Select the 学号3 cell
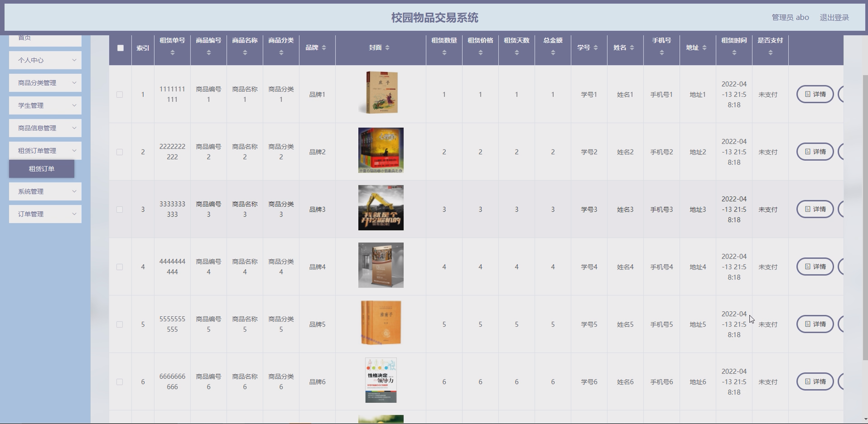The width and height of the screenshot is (868, 424). tap(589, 210)
